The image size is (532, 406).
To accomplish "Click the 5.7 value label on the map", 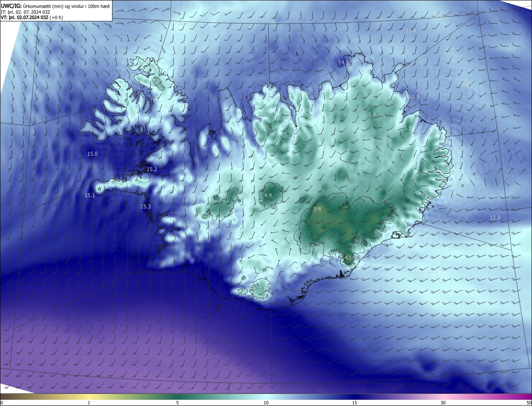I will coord(288,135).
